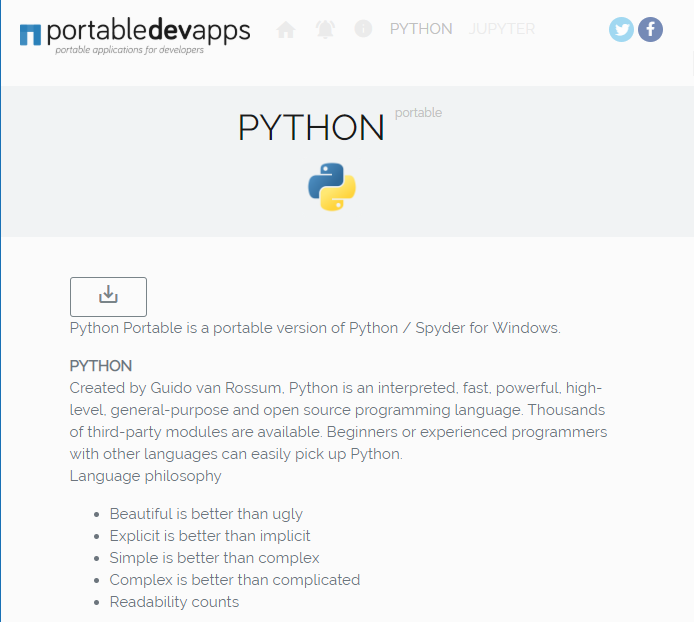Click the notifications bell icon
The height and width of the screenshot is (622, 694).
[x=325, y=29]
